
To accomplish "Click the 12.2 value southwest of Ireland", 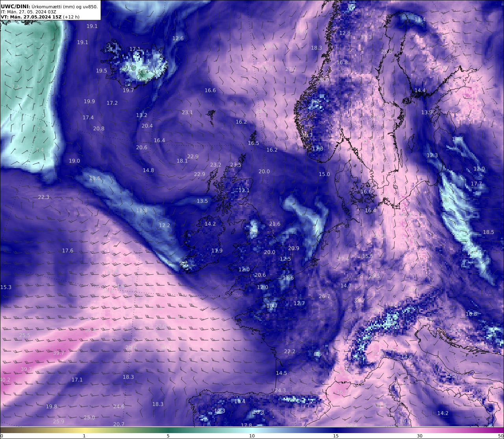I will [x=165, y=225].
